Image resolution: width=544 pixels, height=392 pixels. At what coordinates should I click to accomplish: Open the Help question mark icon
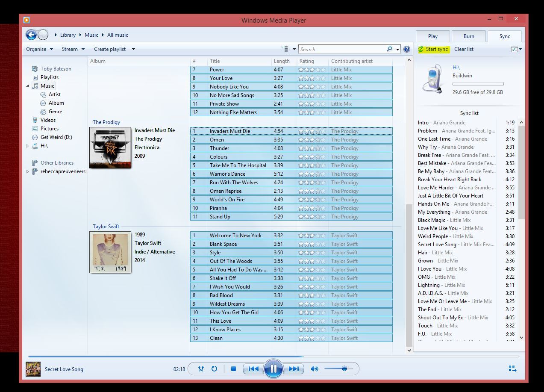coord(407,49)
